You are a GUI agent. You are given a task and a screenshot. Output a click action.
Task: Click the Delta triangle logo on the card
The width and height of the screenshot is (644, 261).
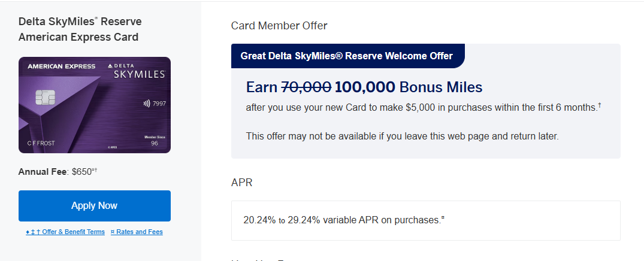point(110,65)
